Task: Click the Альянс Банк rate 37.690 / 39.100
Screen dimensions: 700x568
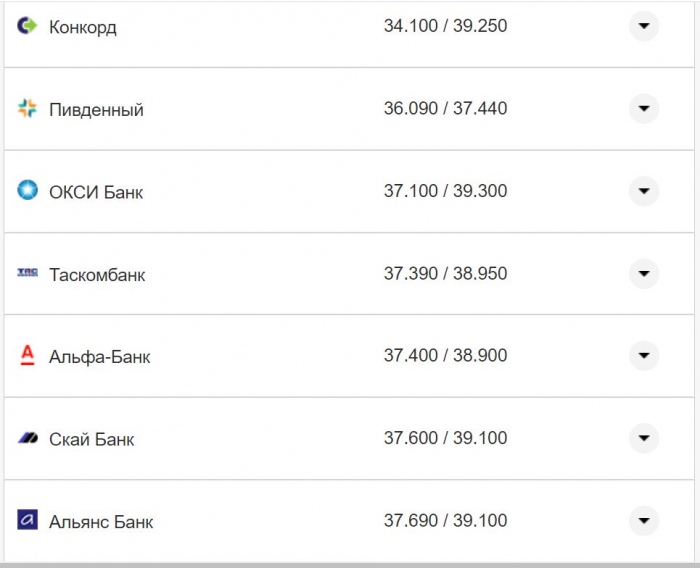Action: click(x=445, y=520)
